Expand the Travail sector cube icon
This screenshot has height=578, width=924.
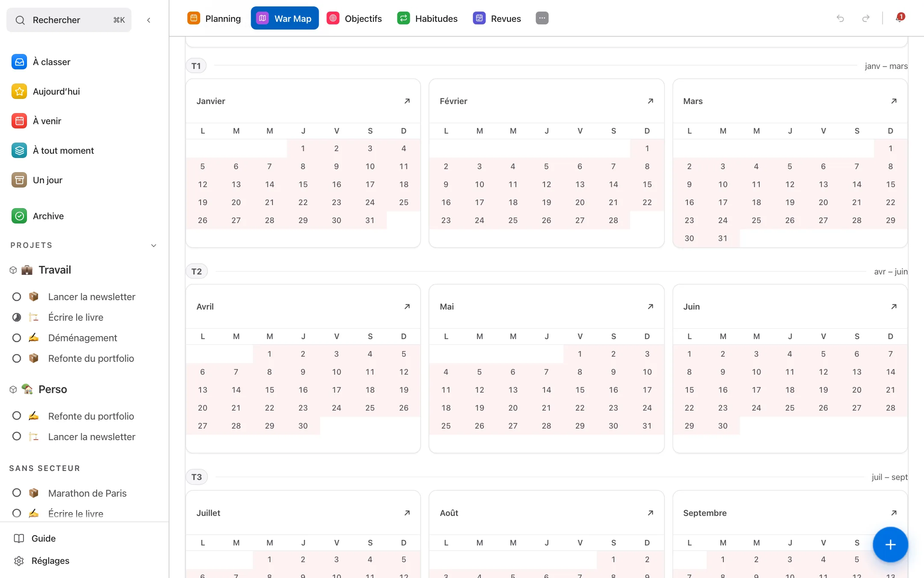click(13, 270)
